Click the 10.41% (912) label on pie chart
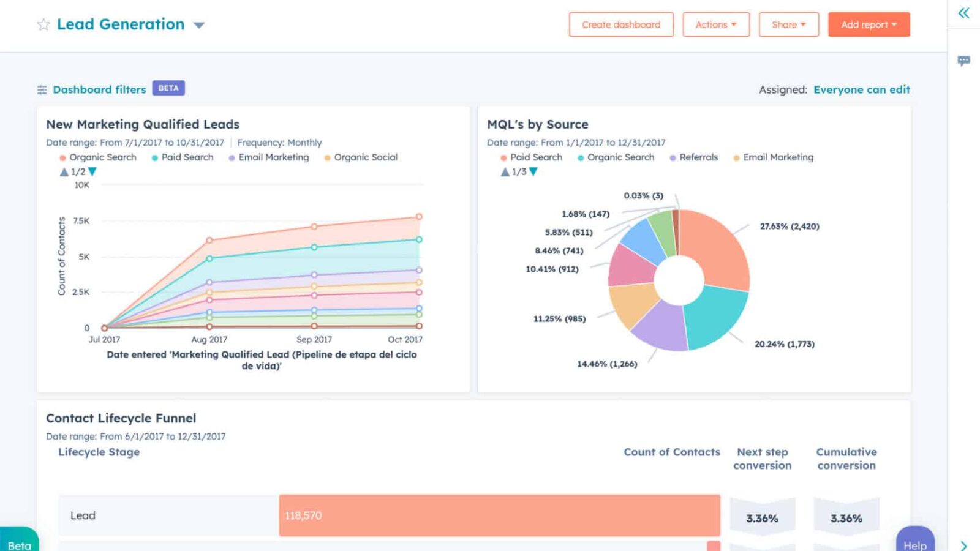Image resolution: width=980 pixels, height=551 pixels. (x=552, y=269)
